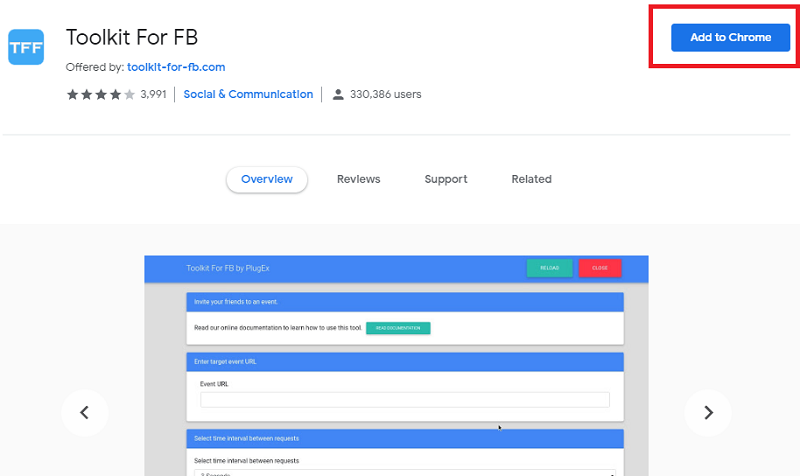800x476 pixels.
Task: Click the users person icon
Action: coord(338,94)
